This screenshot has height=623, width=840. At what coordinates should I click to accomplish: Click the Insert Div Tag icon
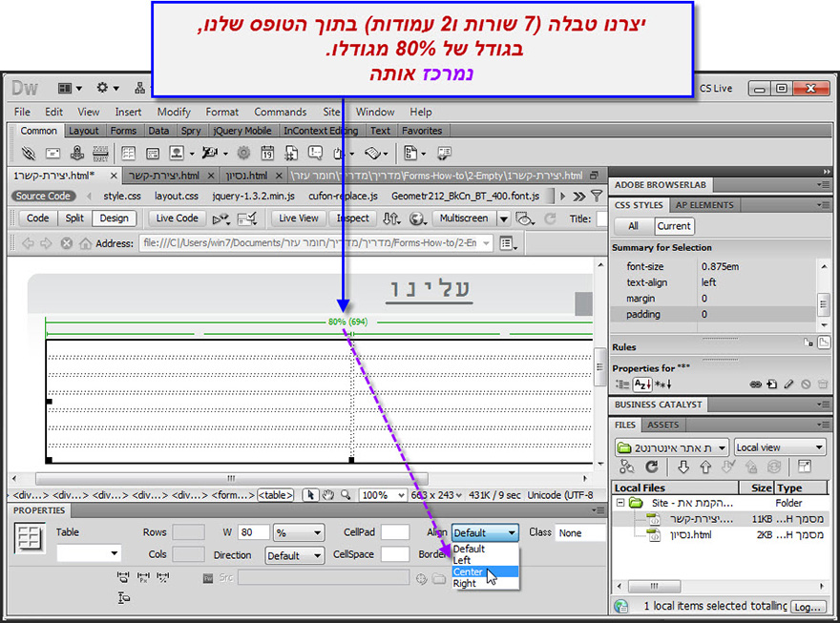click(153, 154)
